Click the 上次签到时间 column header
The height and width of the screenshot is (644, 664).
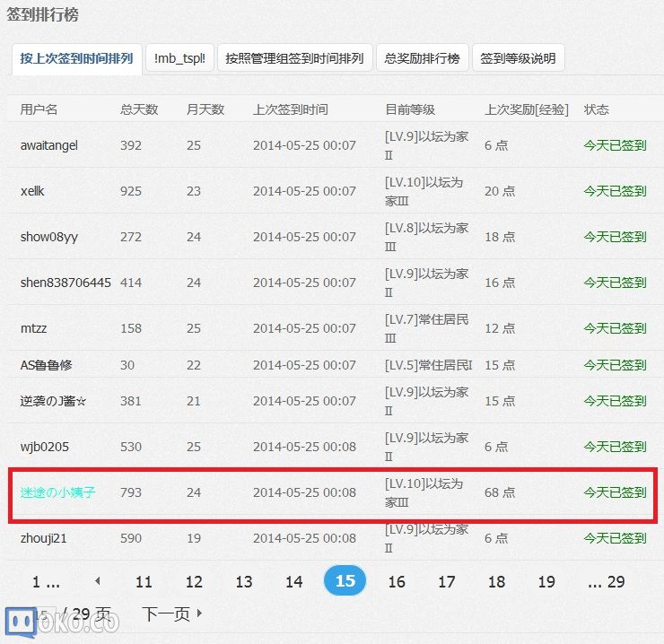tap(291, 109)
